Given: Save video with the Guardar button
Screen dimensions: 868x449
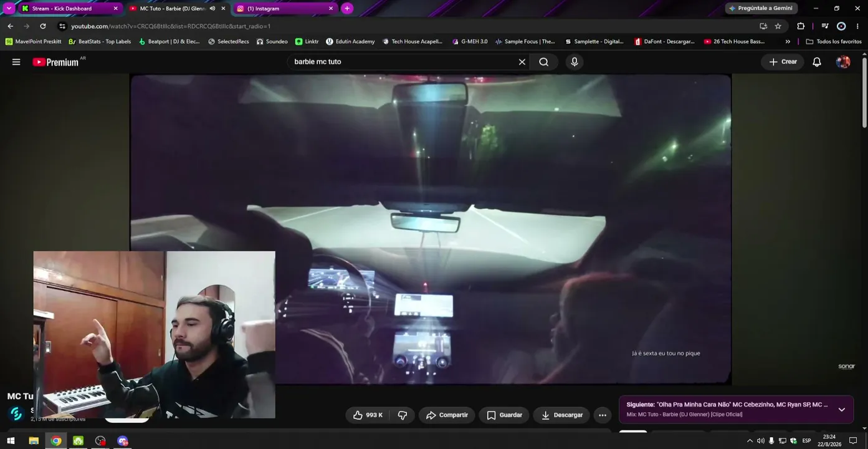Looking at the screenshot, I should pos(504,415).
